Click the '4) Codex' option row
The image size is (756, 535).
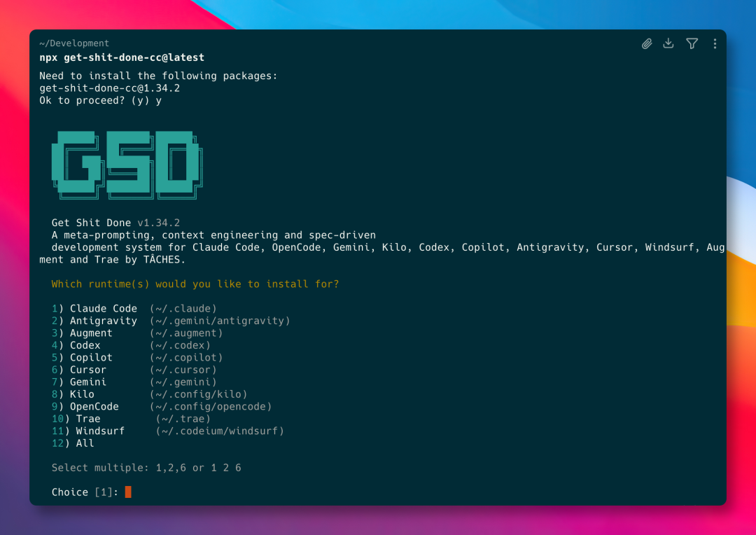[x=131, y=345]
